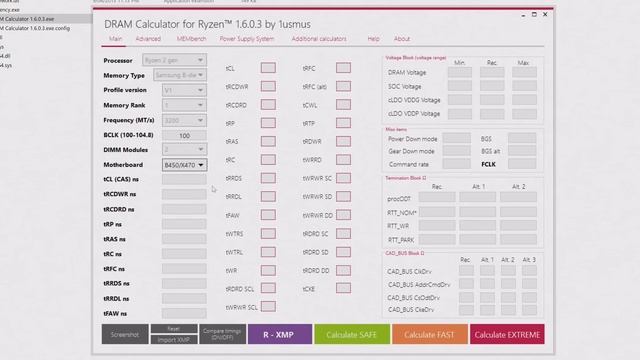The image size is (640, 360).
Task: Click the Screenshot button
Action: point(125,334)
